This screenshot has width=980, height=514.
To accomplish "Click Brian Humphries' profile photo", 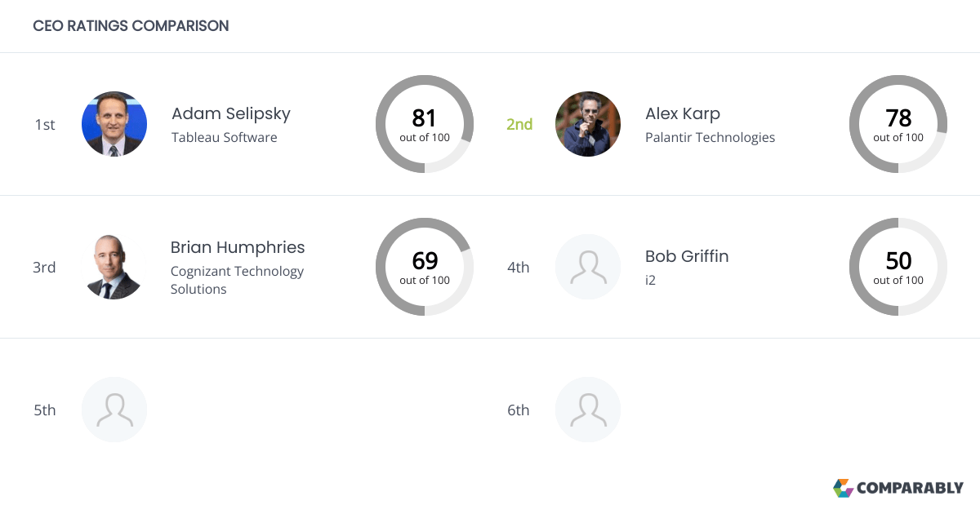I will pyautogui.click(x=114, y=267).
